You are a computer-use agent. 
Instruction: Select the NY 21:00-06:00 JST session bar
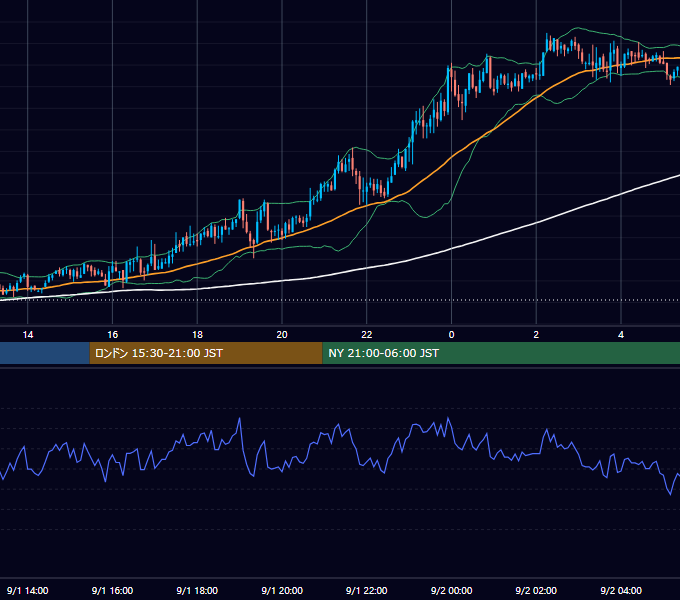point(501,353)
